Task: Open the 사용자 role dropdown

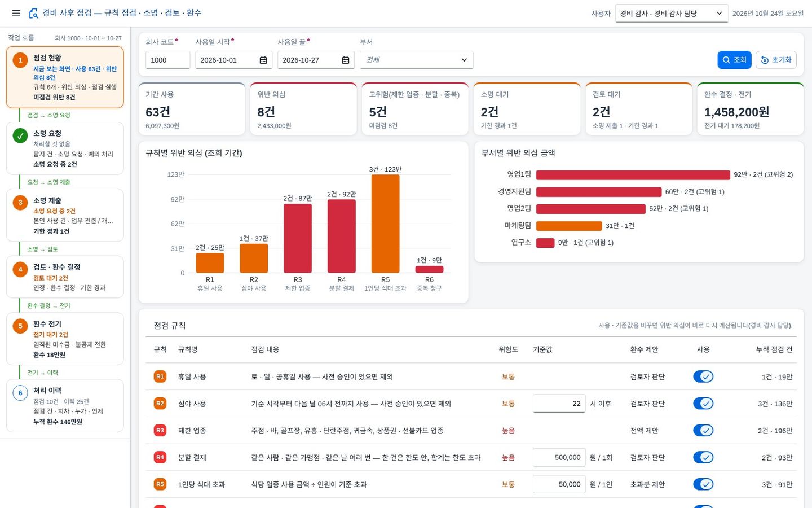Action: pos(672,13)
